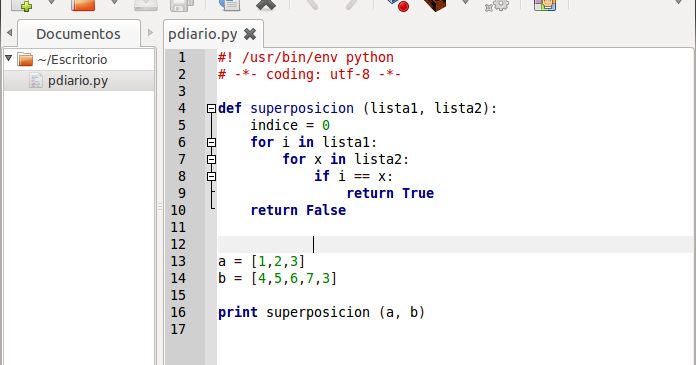
Task: Click the highlighted current line 12 in editor
Action: pyautogui.click(x=455, y=245)
